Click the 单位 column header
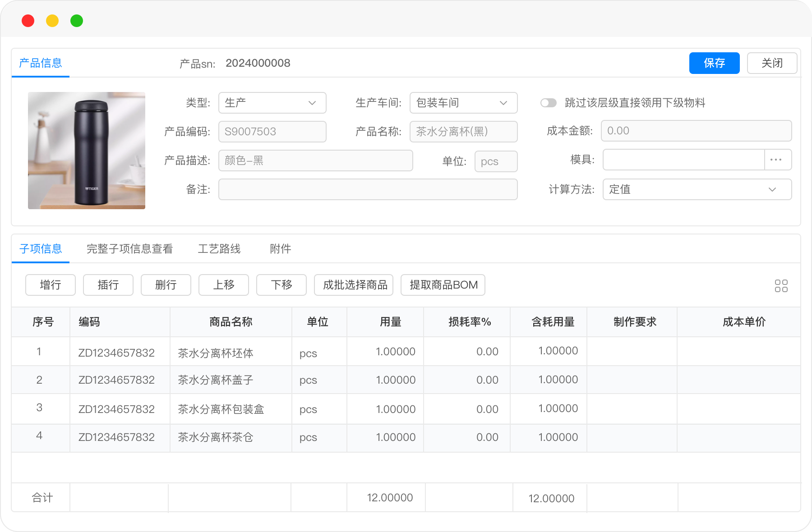Viewport: 812px width, 532px height. (x=319, y=322)
